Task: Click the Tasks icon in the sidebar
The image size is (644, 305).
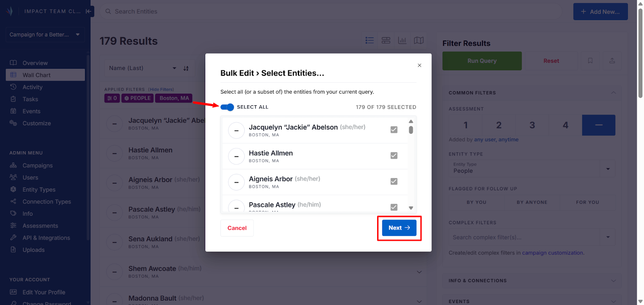Action: [13, 99]
